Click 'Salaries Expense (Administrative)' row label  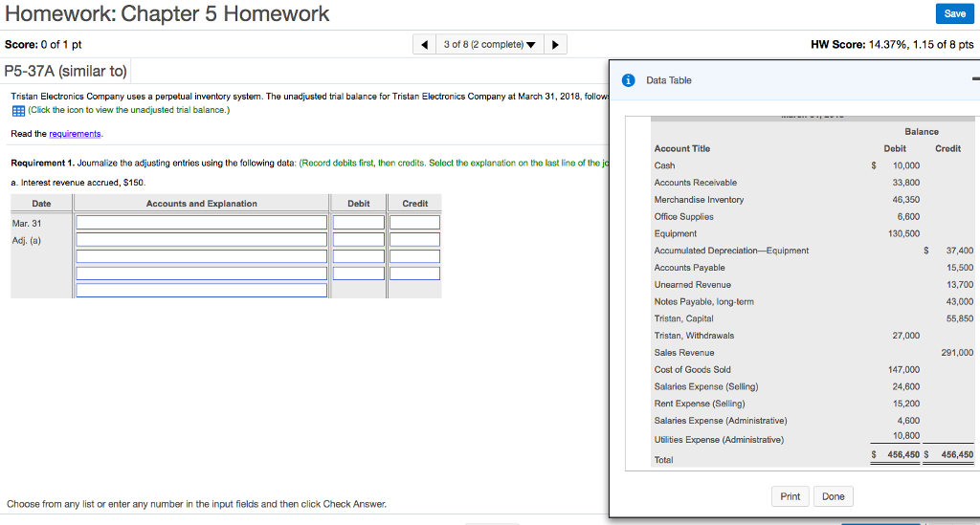pos(721,421)
